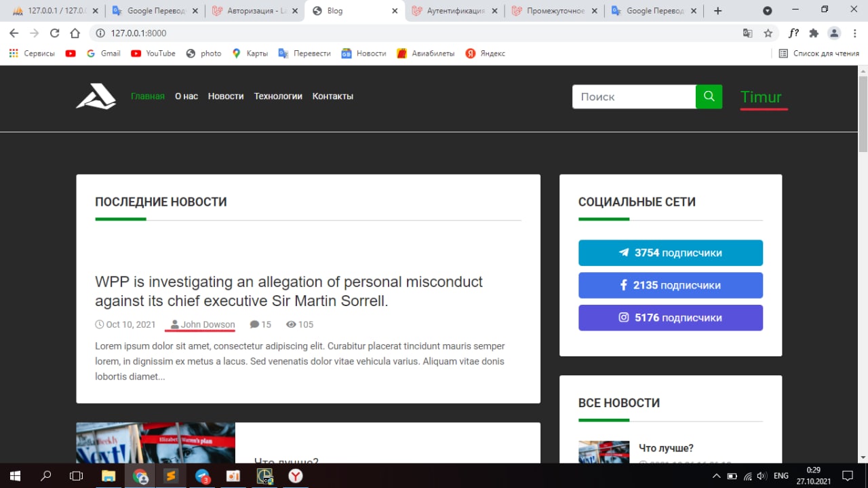Open Yandex Browser from the taskbar

[x=296, y=476]
